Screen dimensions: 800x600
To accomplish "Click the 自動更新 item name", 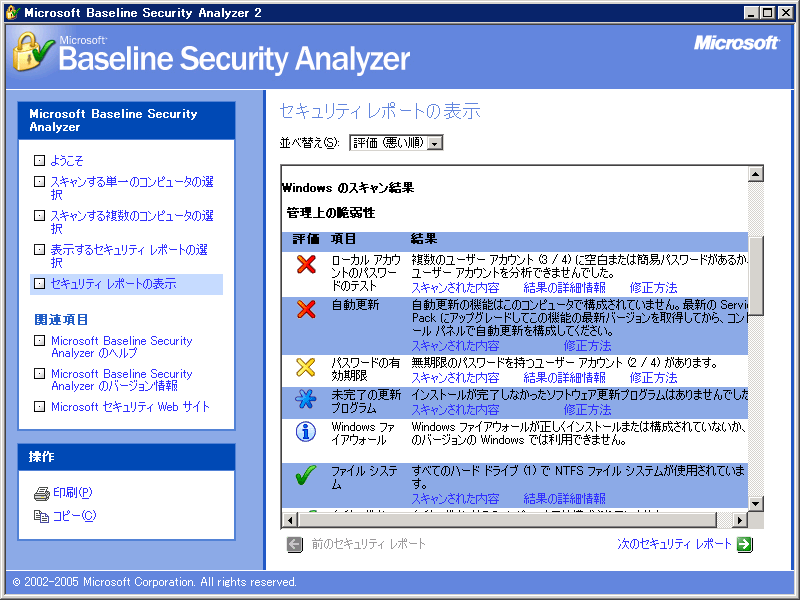I will tap(355, 305).
